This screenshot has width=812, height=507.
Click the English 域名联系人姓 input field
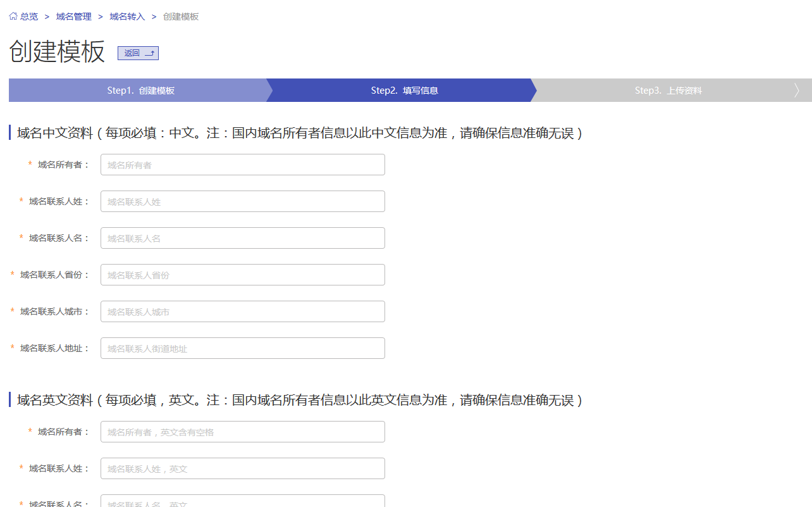tap(242, 468)
